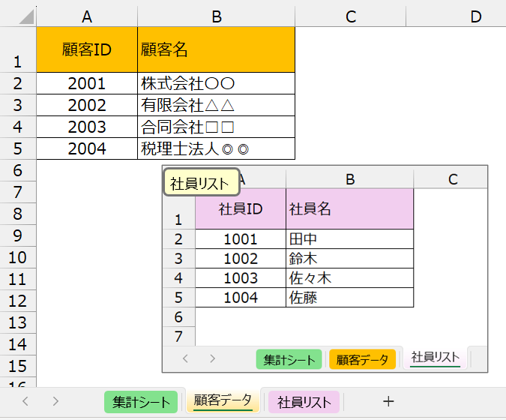Open the pink 社員リスト tab in the main tab bar
The image size is (506, 420).
click(304, 402)
